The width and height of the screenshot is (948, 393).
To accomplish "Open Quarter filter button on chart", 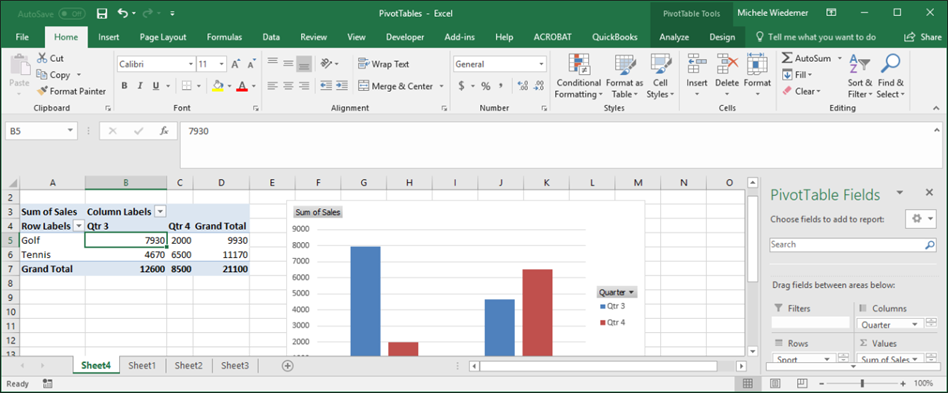I will point(617,292).
